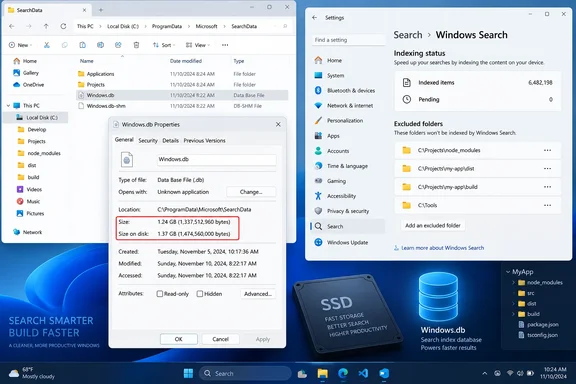This screenshot has height=384, width=576.
Task: Tick the Hidden attribute checkbox
Action: 200,294
